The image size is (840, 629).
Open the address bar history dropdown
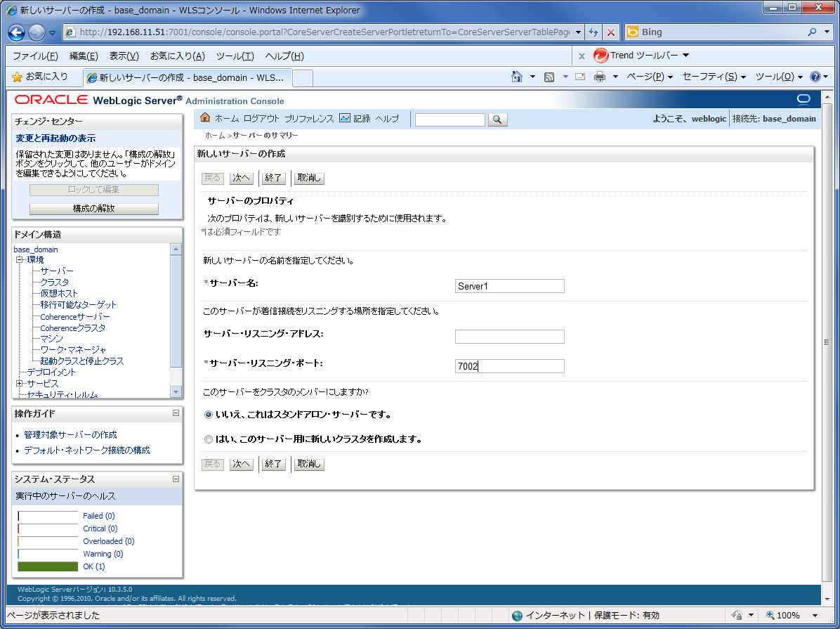coord(578,32)
